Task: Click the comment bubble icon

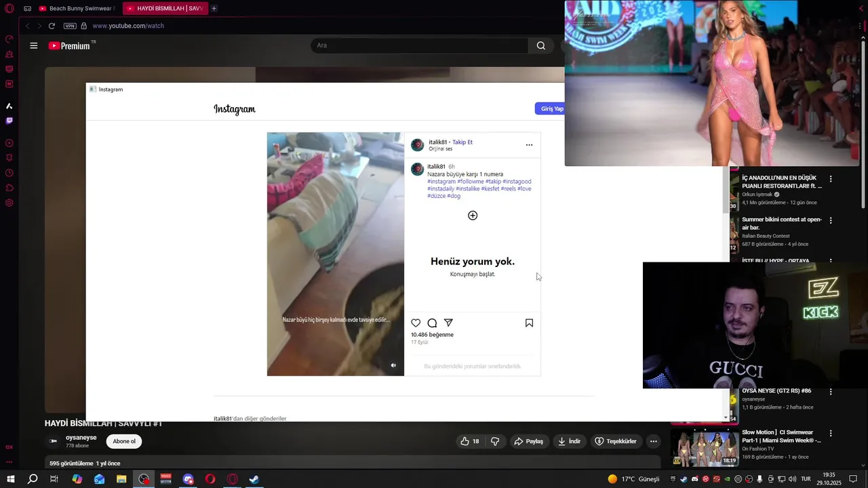Action: (x=432, y=323)
